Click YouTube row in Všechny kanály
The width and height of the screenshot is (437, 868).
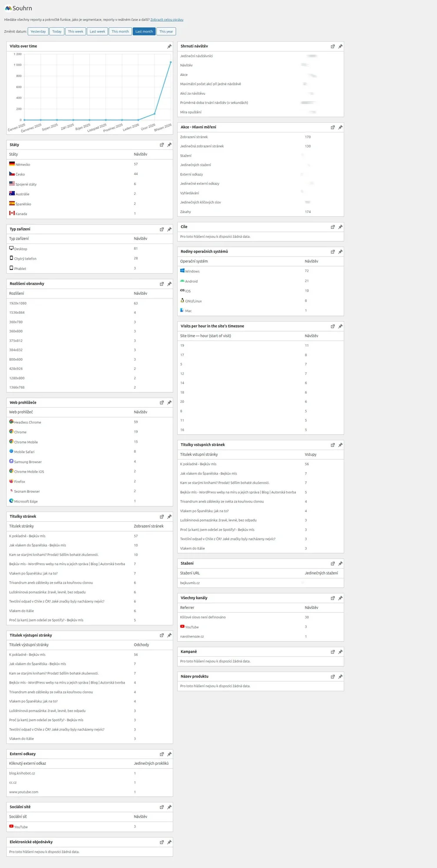click(x=261, y=627)
